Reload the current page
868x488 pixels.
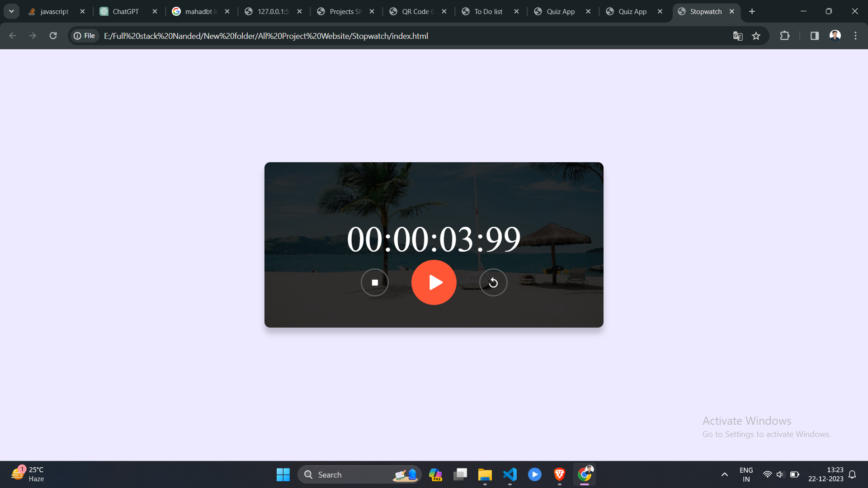53,36
